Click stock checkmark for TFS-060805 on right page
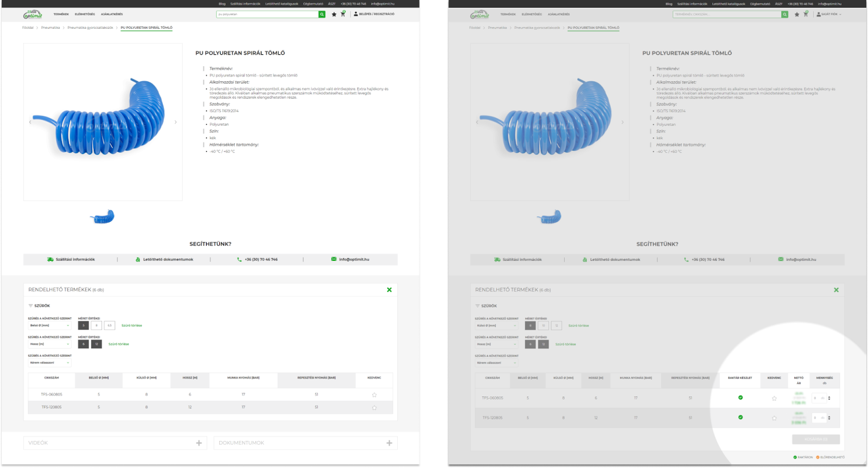868x468 pixels. (741, 398)
